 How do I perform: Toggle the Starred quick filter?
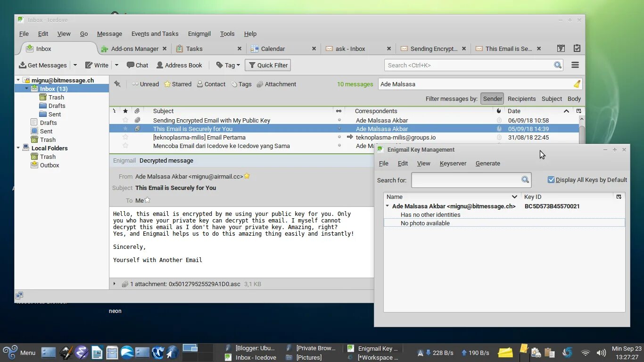tap(178, 84)
